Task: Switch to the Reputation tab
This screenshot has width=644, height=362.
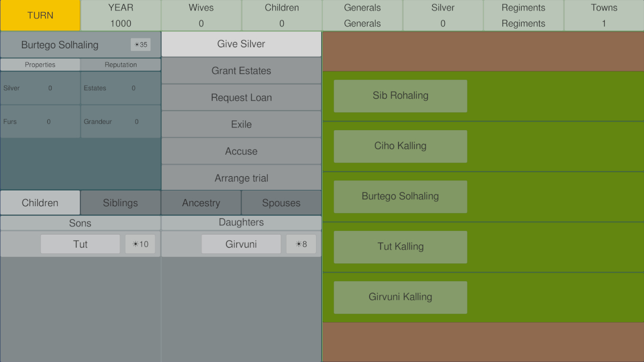Action: click(x=121, y=65)
